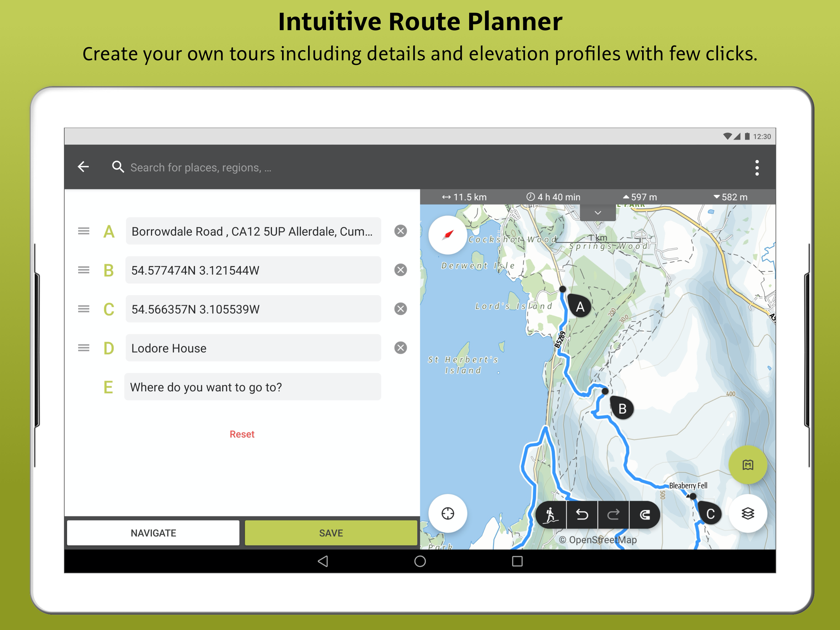Viewport: 840px width, 630px height.
Task: Go back with the arrow icon
Action: 83,167
